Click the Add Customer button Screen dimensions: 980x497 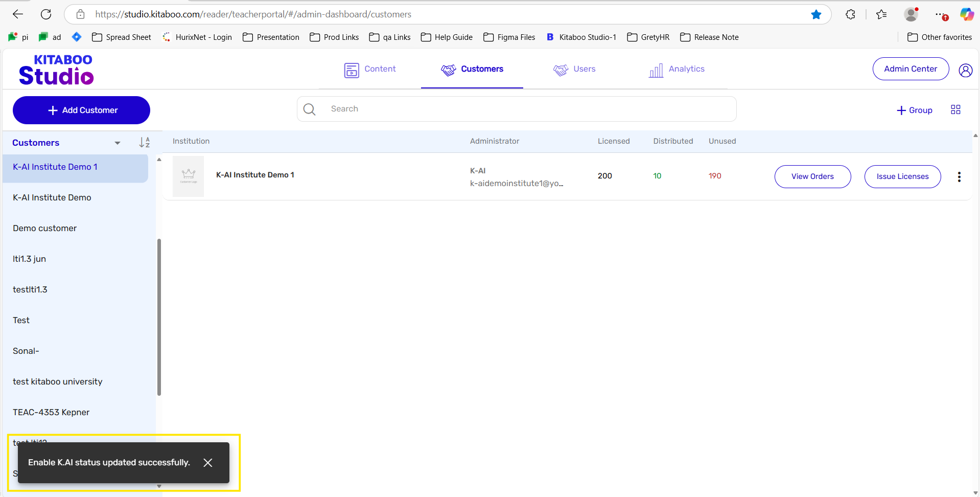(x=81, y=110)
